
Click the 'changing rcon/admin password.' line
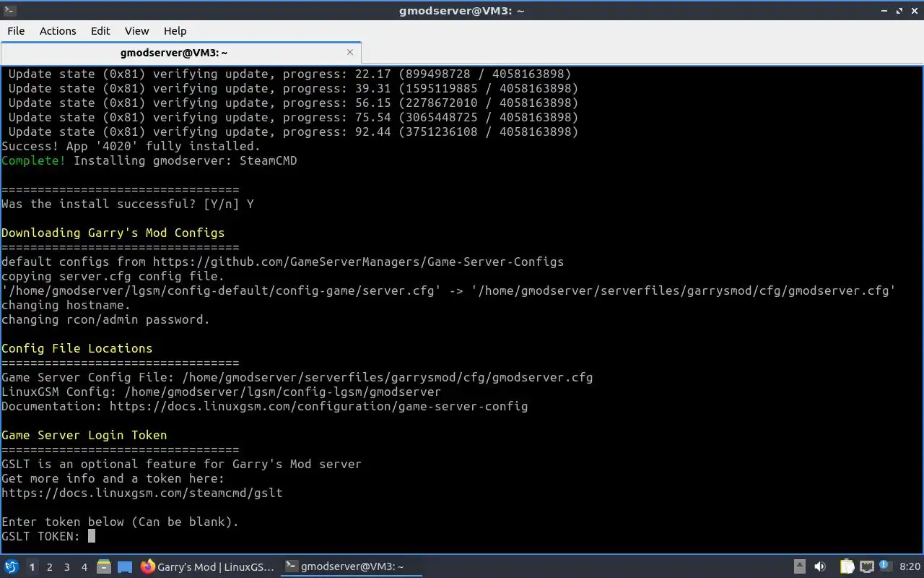click(105, 319)
